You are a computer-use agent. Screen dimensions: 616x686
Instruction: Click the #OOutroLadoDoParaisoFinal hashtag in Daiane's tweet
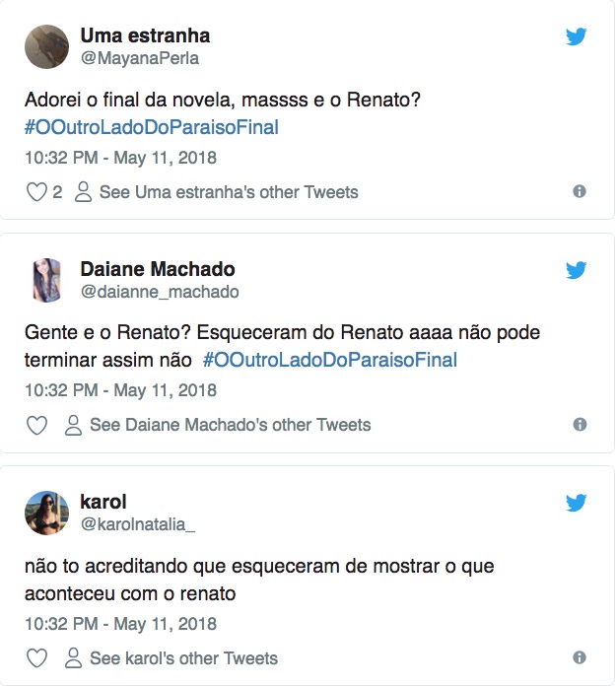(330, 360)
